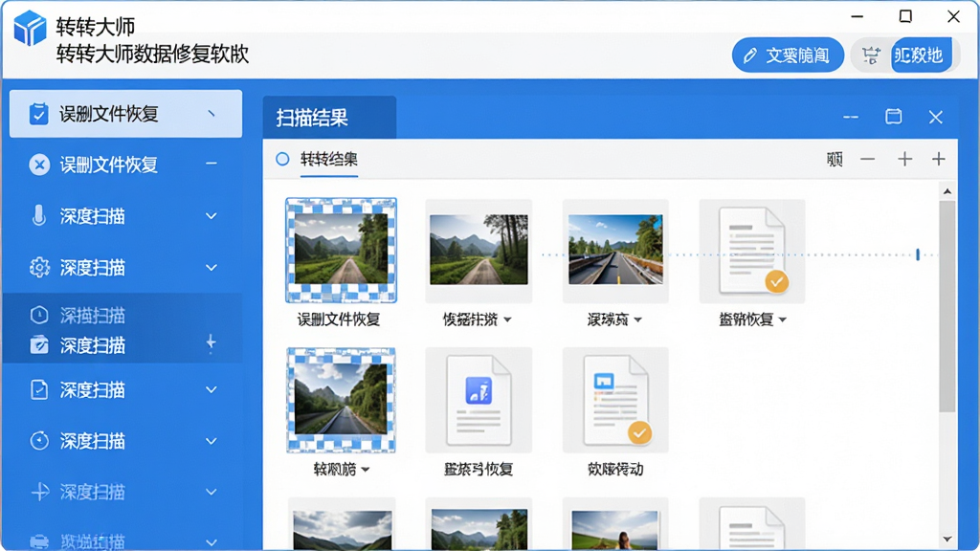Viewport: 980px width, 551px height.
Task: Select the document thumbnail with the blue app icon
Action: [479, 401]
